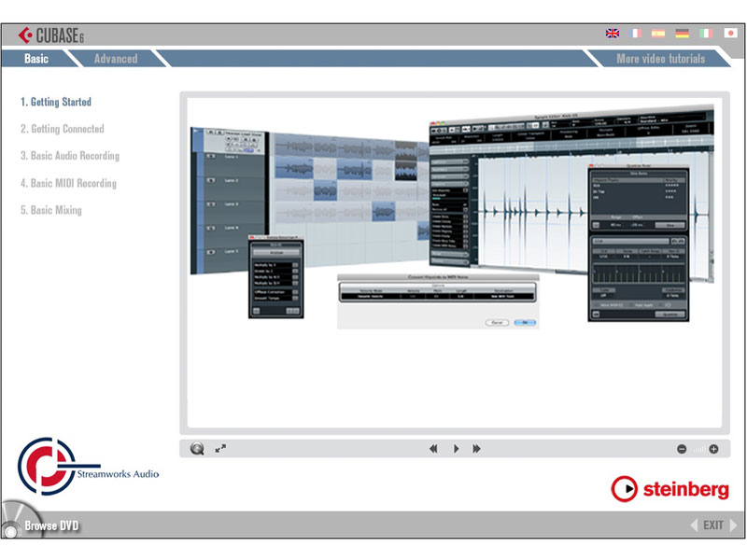Adjust the volume level slider
Viewport: 747px width, 560px height.
(698, 449)
